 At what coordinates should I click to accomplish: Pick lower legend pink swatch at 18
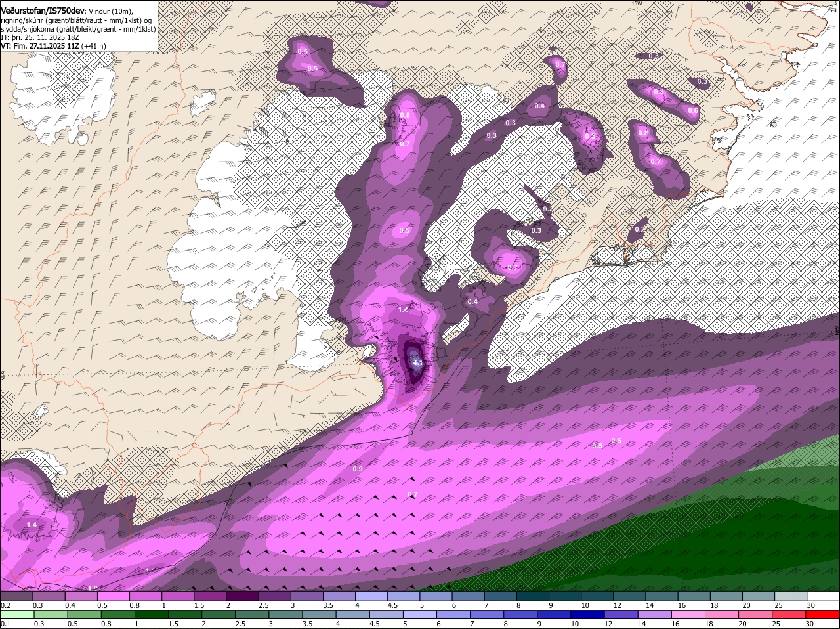(x=723, y=615)
